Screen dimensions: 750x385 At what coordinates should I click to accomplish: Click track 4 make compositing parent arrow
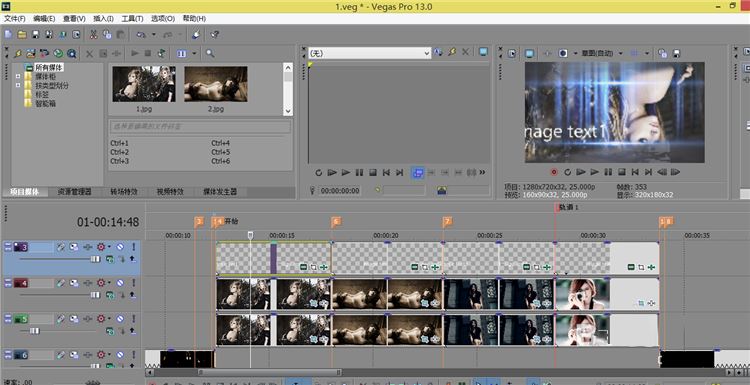(x=132, y=295)
